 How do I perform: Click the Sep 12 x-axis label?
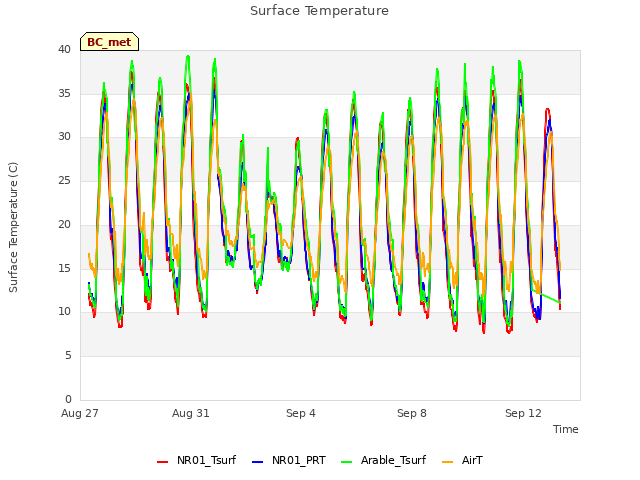point(523,413)
